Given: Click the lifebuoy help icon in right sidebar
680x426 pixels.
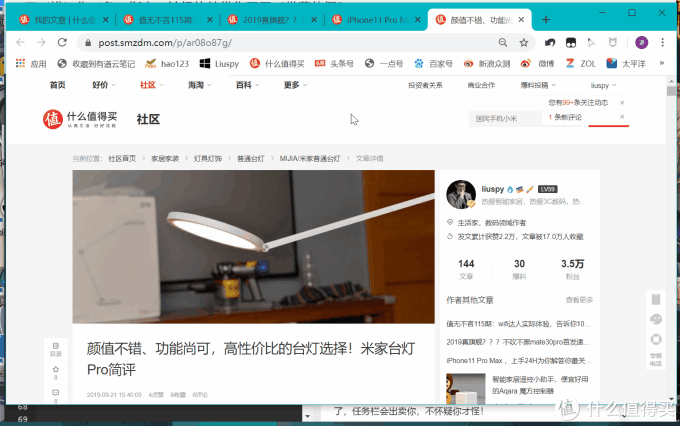Looking at the screenshot, I should pyautogui.click(x=656, y=339).
